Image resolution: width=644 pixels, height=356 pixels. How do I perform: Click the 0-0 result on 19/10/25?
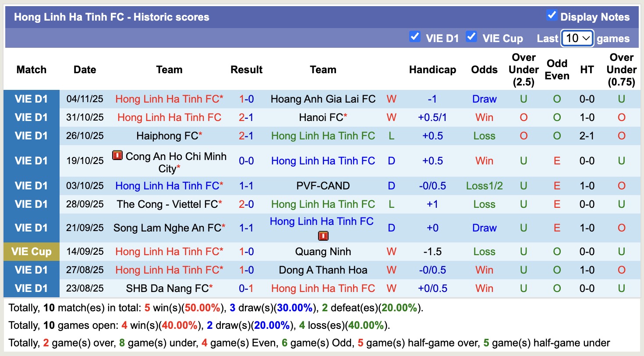[x=246, y=161]
